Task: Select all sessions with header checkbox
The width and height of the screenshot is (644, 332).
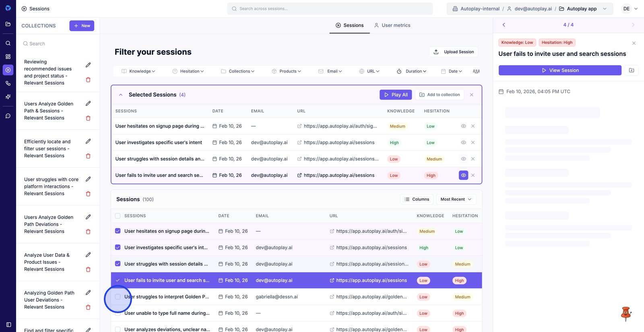Action: (x=118, y=216)
